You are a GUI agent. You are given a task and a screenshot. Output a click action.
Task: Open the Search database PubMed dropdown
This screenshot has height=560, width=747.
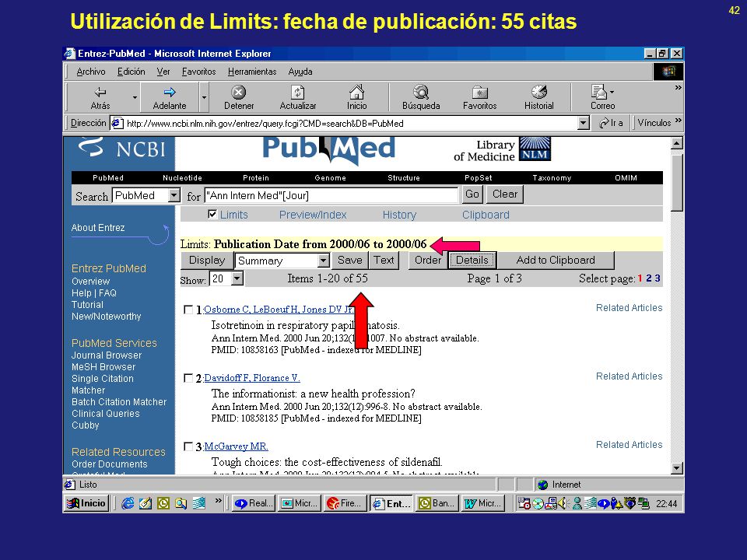(x=174, y=195)
